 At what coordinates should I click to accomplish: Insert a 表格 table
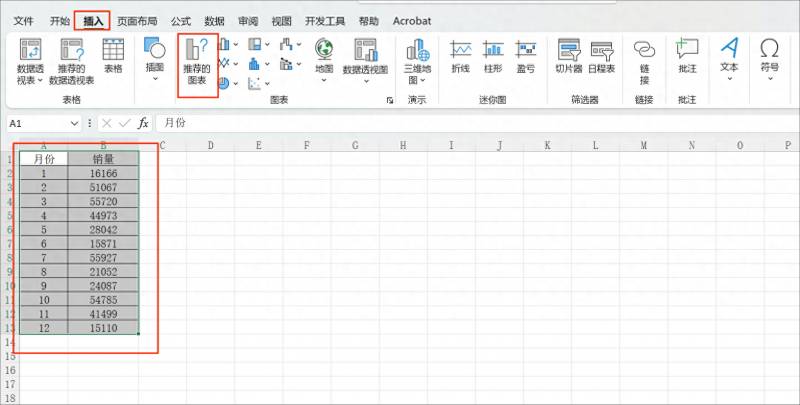point(113,56)
